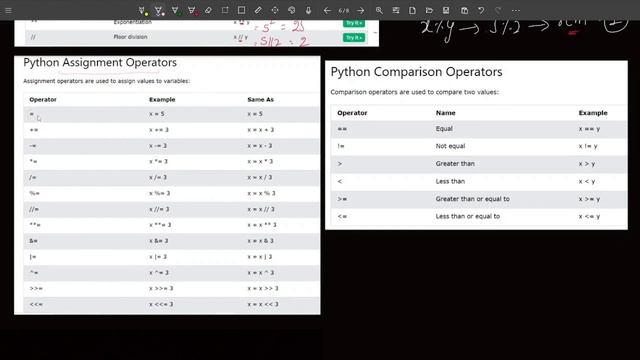The width and height of the screenshot is (640, 360).
Task: Click the 6/8 page indicator
Action: tap(344, 10)
